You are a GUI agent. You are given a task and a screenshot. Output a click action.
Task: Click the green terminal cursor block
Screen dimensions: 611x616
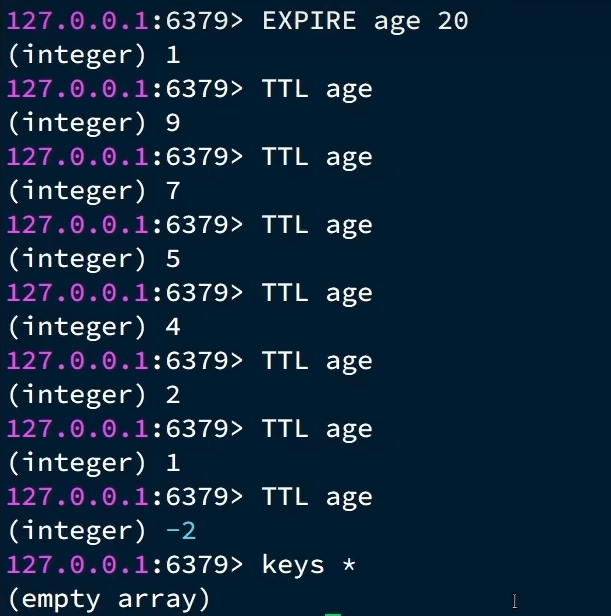333,614
